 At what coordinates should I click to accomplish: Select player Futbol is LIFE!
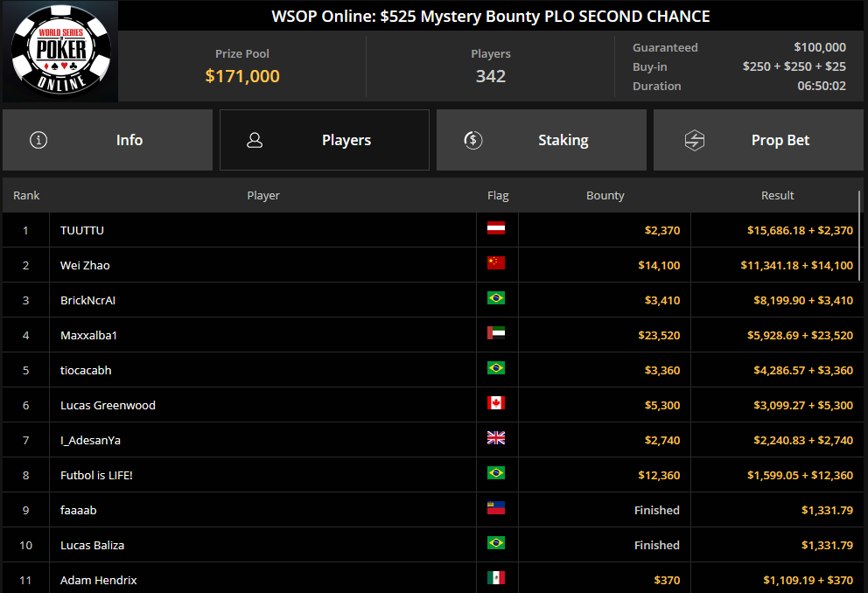96,475
